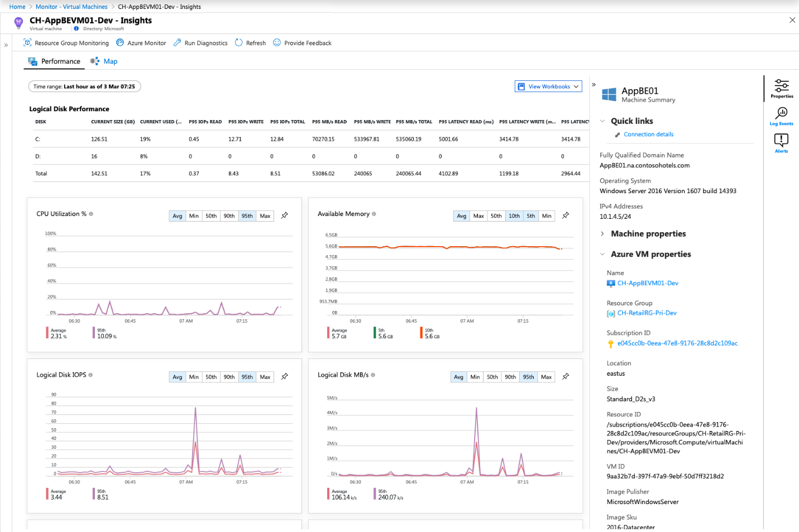Select the Performance tab

(x=55, y=61)
